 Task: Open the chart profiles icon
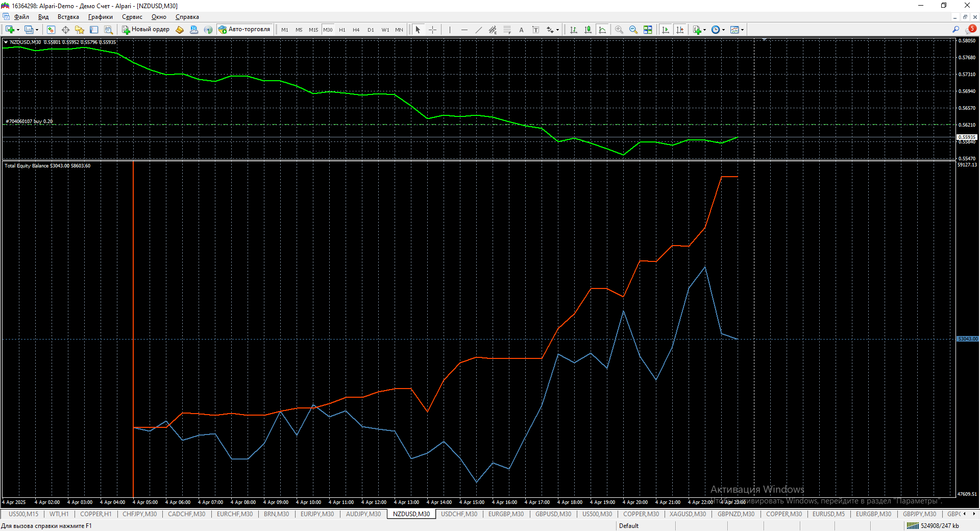pyautogui.click(x=29, y=30)
